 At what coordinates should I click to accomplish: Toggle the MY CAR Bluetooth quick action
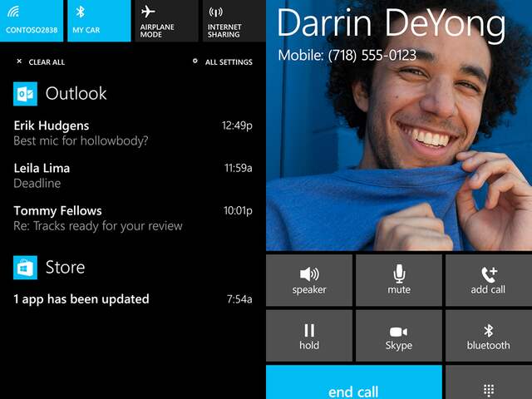pyautogui.click(x=99, y=21)
